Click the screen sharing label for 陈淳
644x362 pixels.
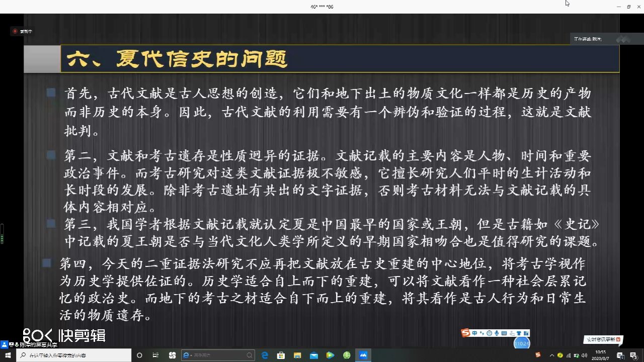coord(29,345)
